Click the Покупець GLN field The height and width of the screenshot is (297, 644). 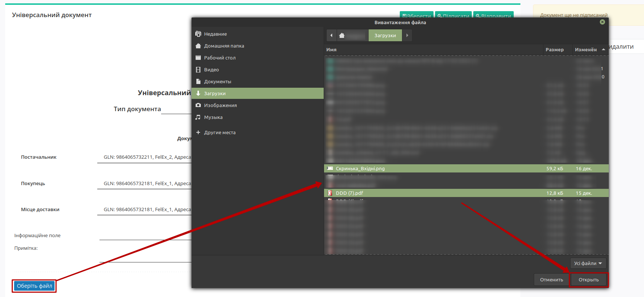point(144,184)
